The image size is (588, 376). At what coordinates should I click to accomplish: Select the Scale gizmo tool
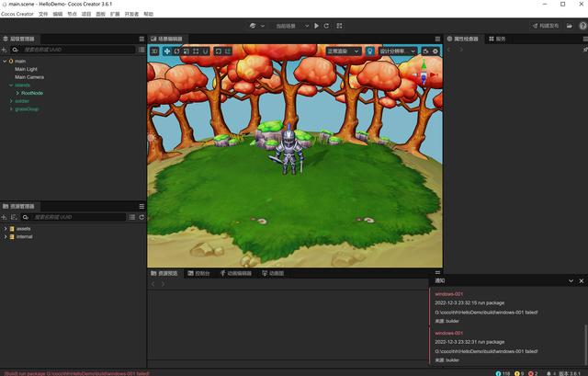tap(187, 51)
